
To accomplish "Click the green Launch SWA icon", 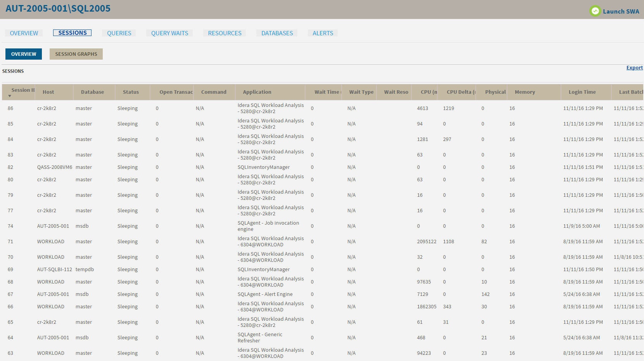I will (595, 11).
